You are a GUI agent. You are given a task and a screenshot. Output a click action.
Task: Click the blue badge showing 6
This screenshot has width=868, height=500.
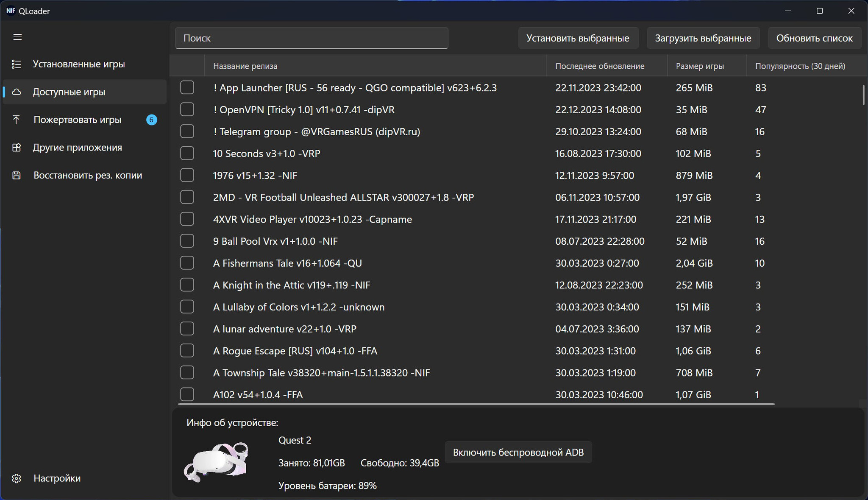coord(151,120)
